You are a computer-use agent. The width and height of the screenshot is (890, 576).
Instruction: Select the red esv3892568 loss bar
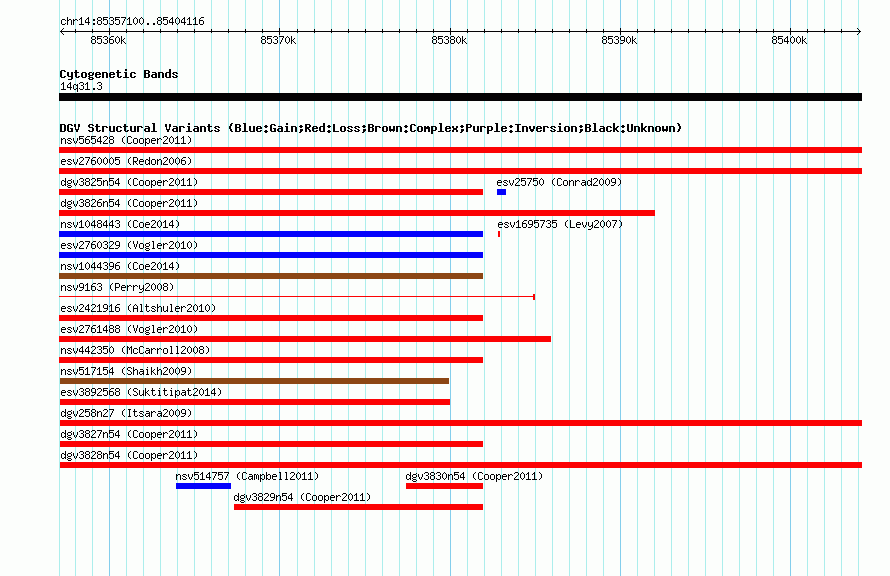(x=255, y=402)
